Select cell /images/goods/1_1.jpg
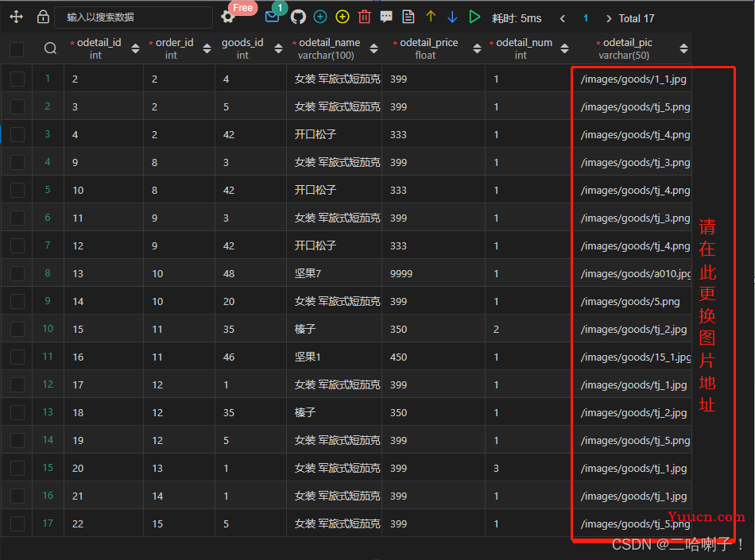This screenshot has width=755, height=560. click(x=633, y=79)
